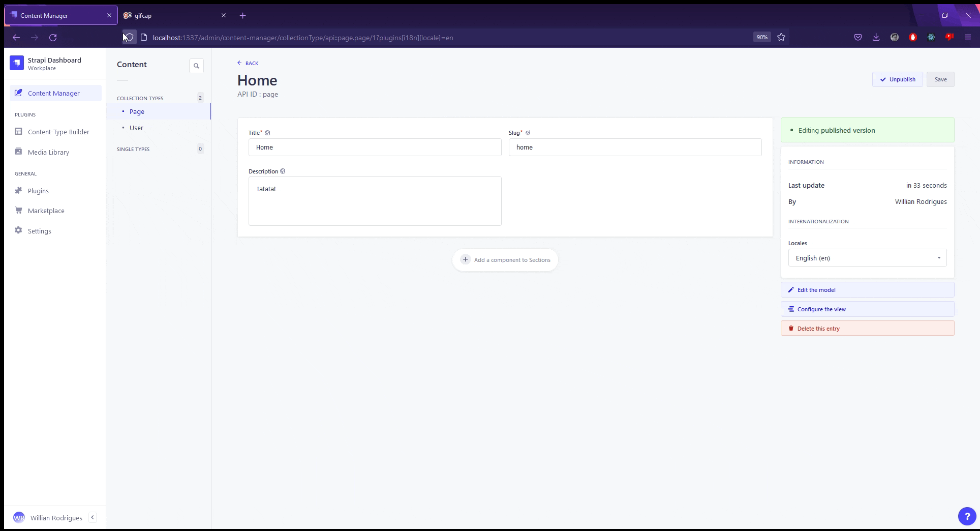
Task: Click the Content search icon
Action: click(196, 66)
